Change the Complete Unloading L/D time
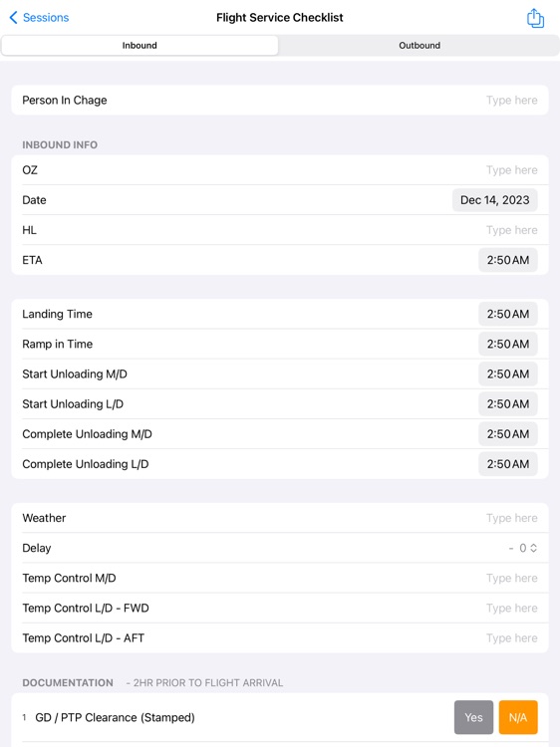The height and width of the screenshot is (747, 560). pyautogui.click(x=507, y=464)
